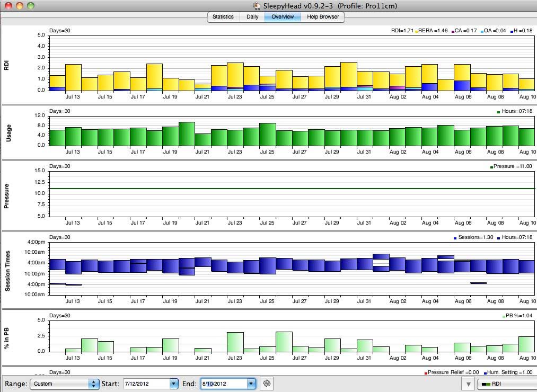Switch to the Statistics tab
The width and height of the screenshot is (537, 392).
[223, 17]
